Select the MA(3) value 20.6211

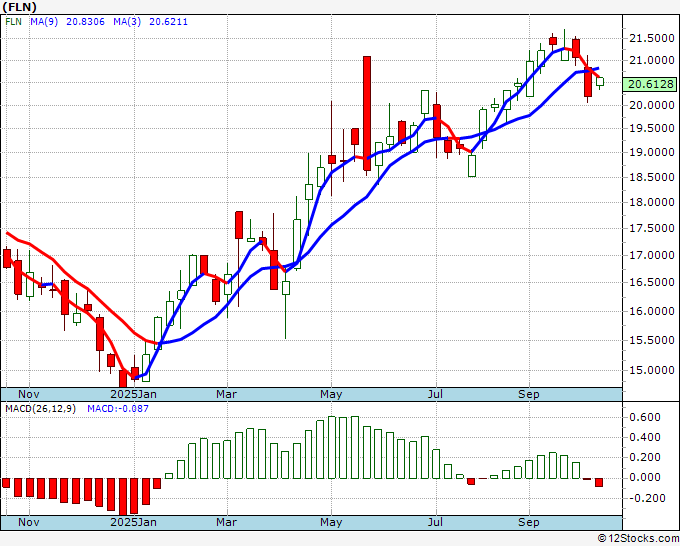[x=168, y=21]
